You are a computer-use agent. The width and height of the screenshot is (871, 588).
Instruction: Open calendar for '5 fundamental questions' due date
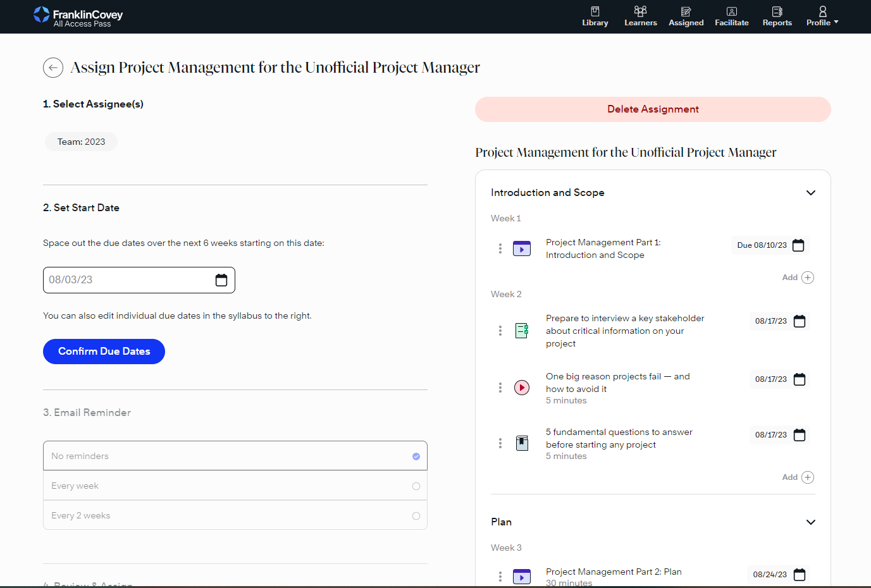pos(800,435)
